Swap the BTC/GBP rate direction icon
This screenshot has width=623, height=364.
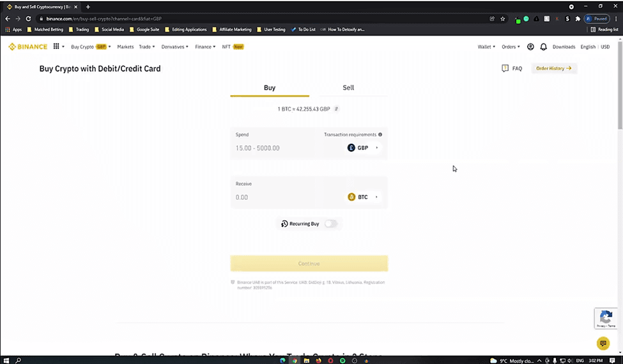click(336, 109)
